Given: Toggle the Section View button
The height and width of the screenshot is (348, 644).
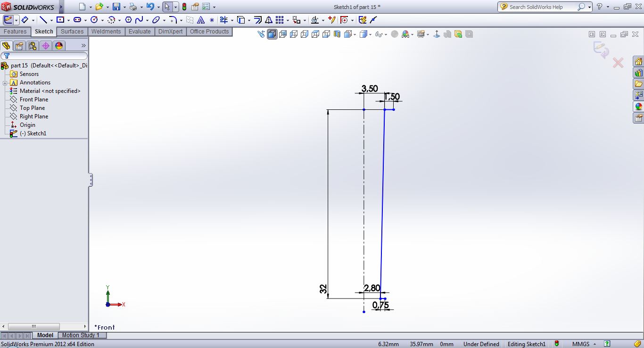Looking at the screenshot, I should (x=337, y=34).
